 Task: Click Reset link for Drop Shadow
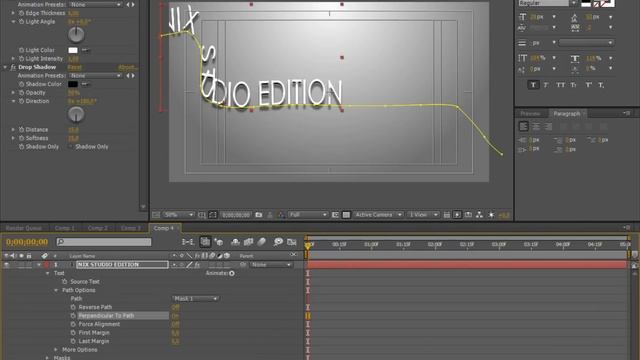coord(75,67)
